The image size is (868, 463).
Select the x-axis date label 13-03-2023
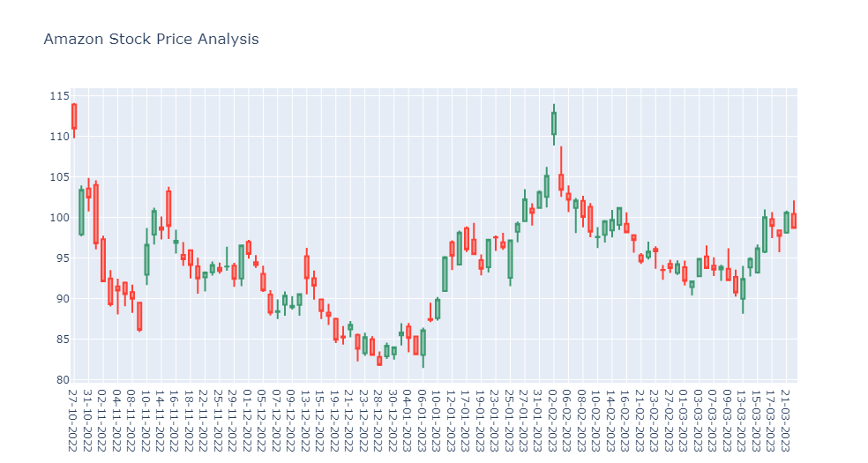(743, 421)
